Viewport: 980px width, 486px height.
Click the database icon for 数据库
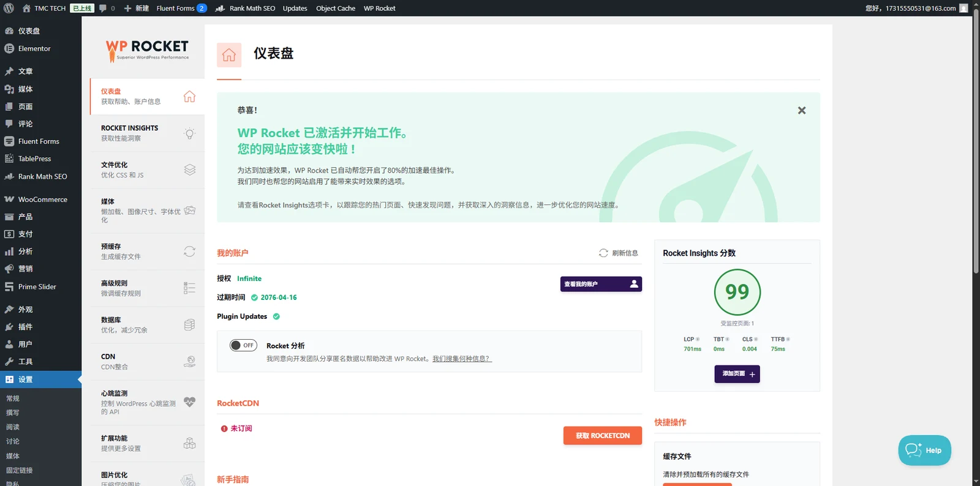[x=190, y=324]
